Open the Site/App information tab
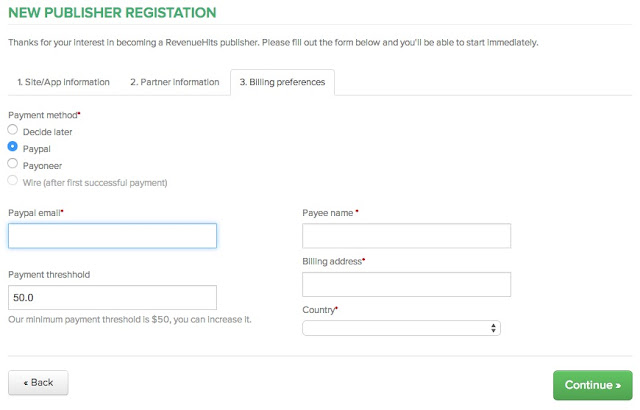The image size is (640, 410). tap(63, 82)
